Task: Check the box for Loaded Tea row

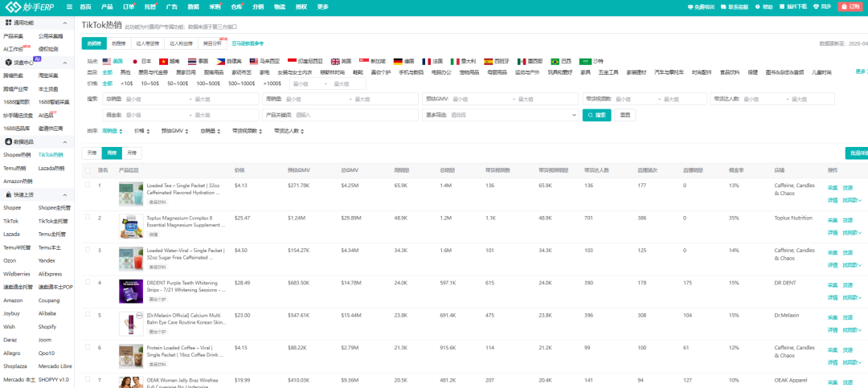Action: pyautogui.click(x=88, y=184)
